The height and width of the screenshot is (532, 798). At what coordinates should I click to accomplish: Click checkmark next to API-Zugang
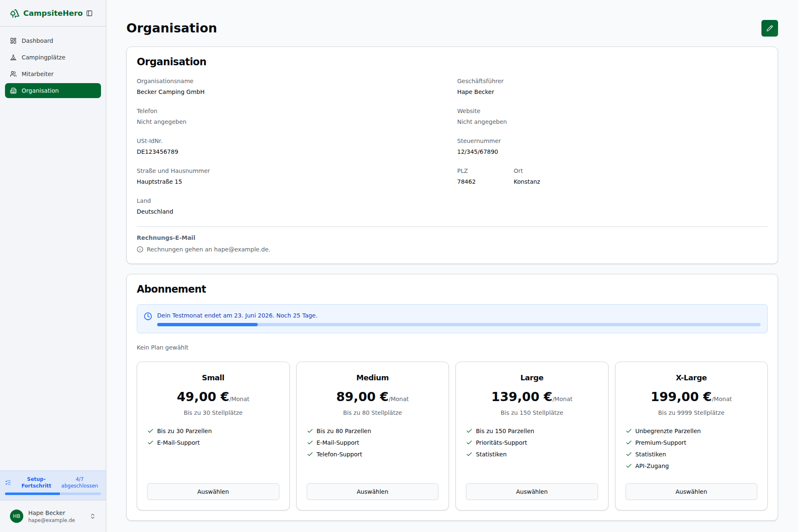tap(629, 466)
